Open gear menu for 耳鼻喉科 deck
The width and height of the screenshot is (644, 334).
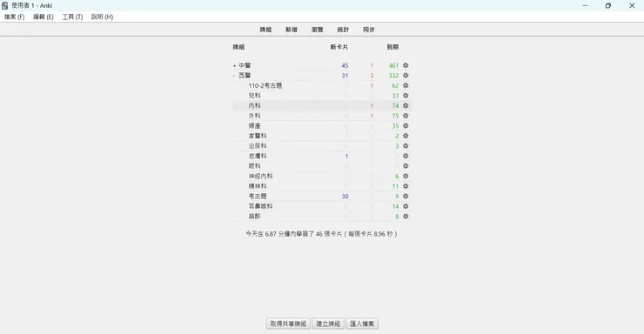pos(406,206)
